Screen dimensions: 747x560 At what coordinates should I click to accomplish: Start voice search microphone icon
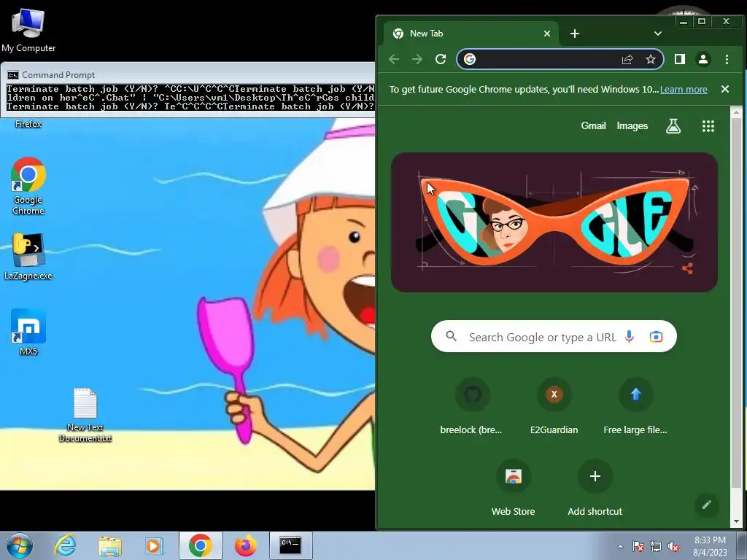click(x=630, y=337)
